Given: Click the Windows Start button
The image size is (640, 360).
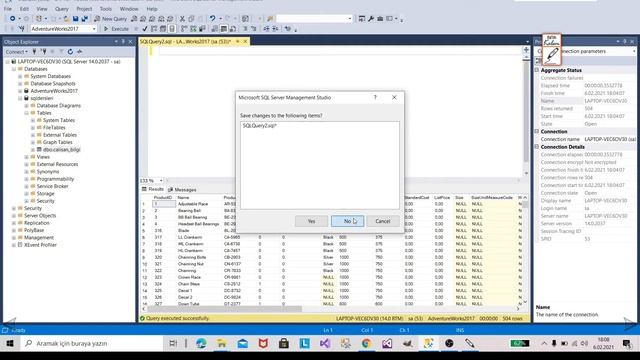Looking at the screenshot, I should point(10,343).
